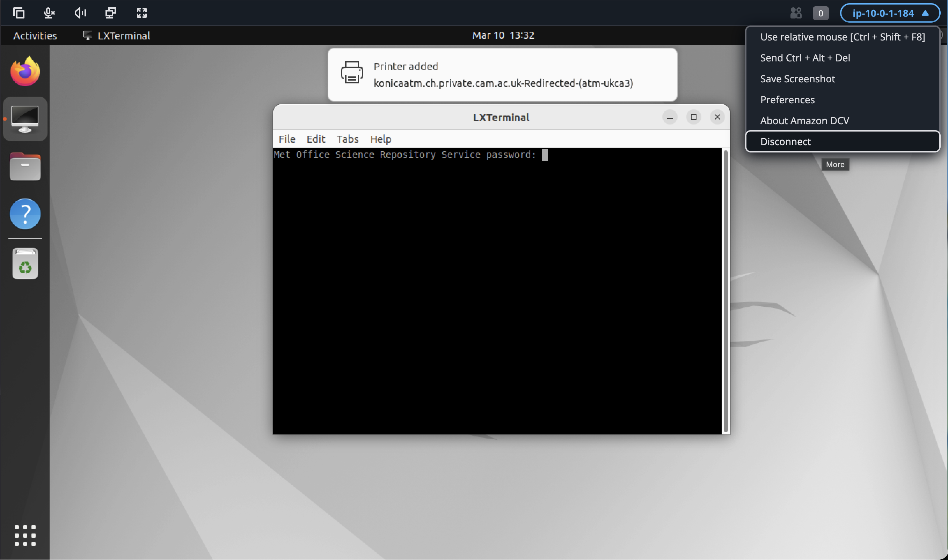Click the Printer added notification

(x=502, y=75)
